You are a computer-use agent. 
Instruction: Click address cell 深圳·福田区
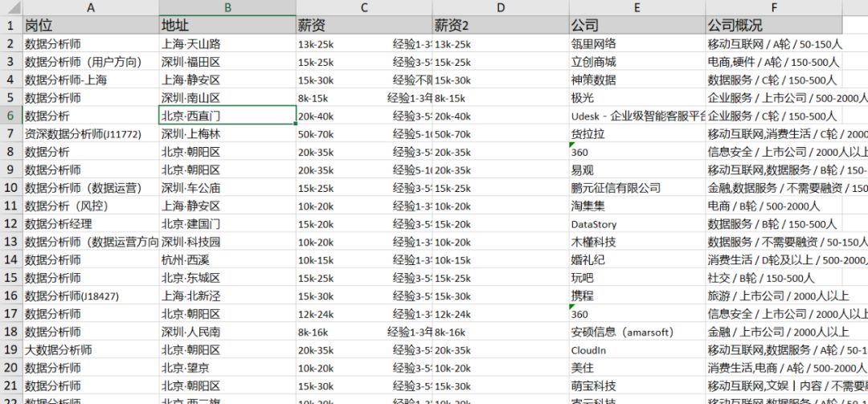[227, 61]
